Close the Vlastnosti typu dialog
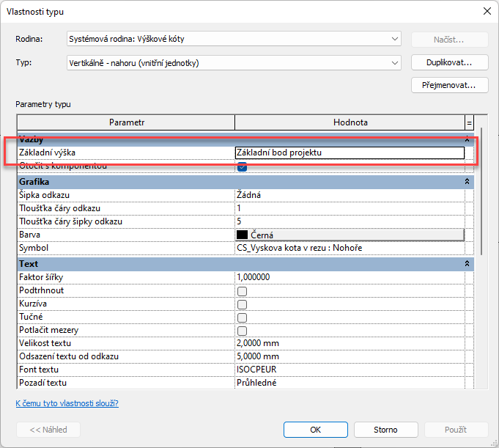Image resolution: width=499 pixels, height=448 pixels. pos(487,12)
